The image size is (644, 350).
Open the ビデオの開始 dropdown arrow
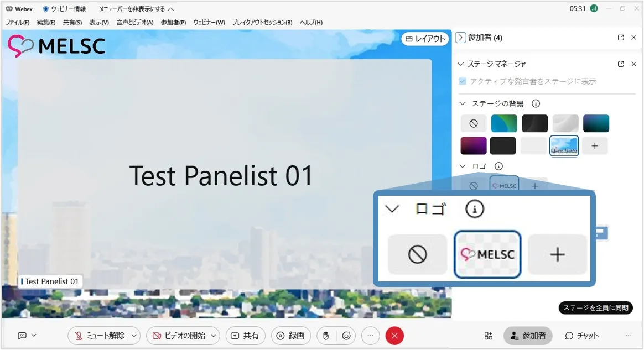tap(214, 336)
